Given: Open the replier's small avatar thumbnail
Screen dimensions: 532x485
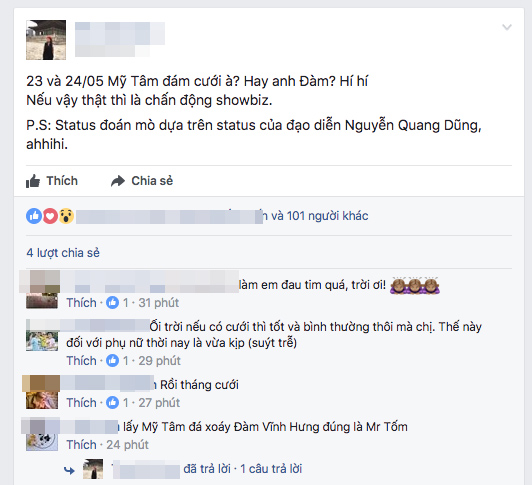Looking at the screenshot, I should coord(93,469).
